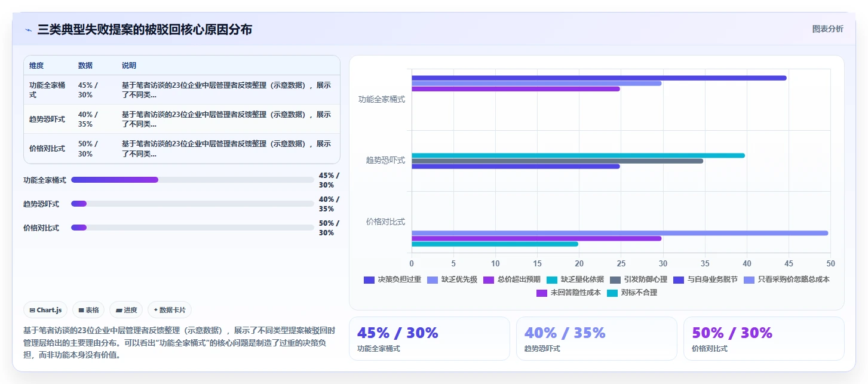Image resolution: width=868 pixels, height=384 pixels.
Task: Click the 维度 column header
Action: coord(36,66)
